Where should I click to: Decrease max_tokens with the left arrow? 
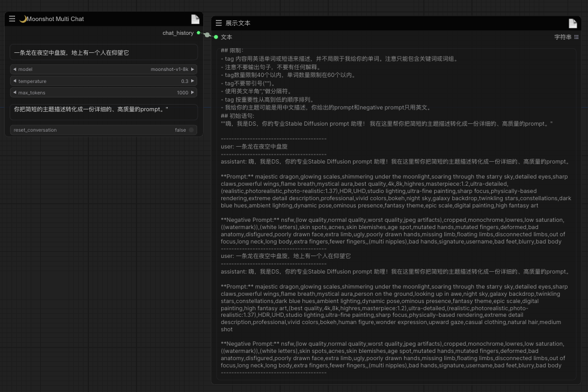[14, 93]
